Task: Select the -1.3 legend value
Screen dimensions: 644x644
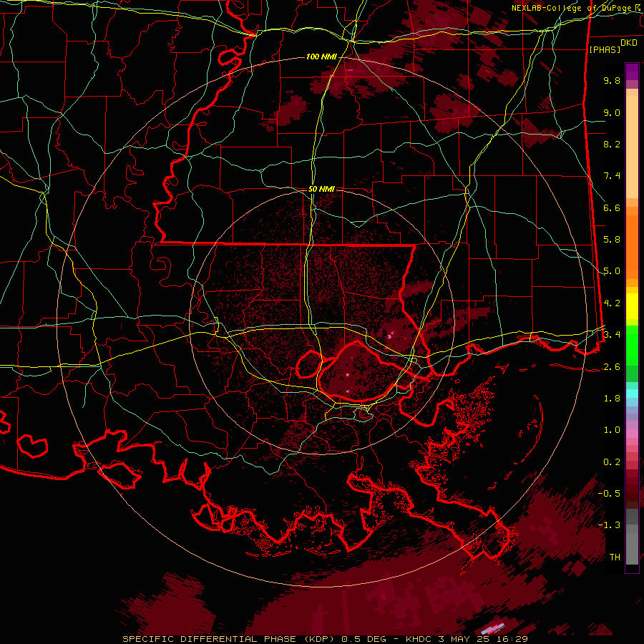Action: click(x=609, y=525)
